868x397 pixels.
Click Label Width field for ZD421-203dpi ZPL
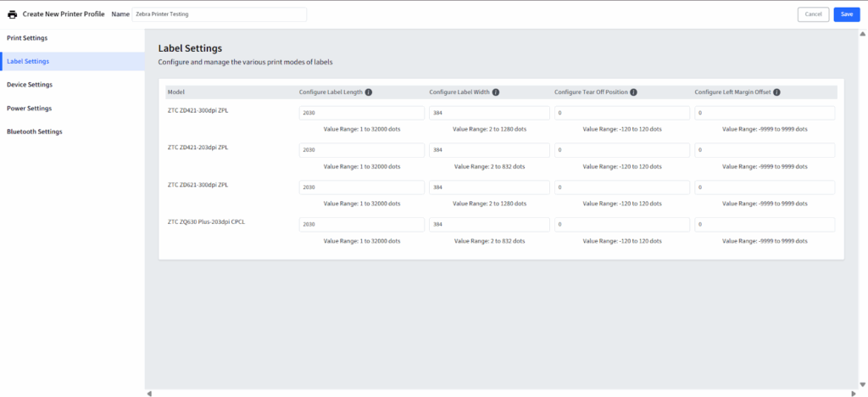489,150
